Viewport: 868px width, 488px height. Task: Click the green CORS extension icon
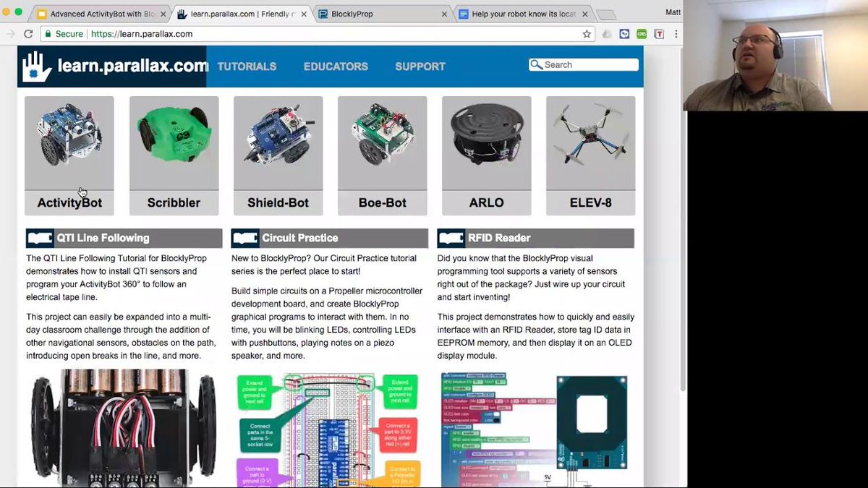click(x=642, y=33)
